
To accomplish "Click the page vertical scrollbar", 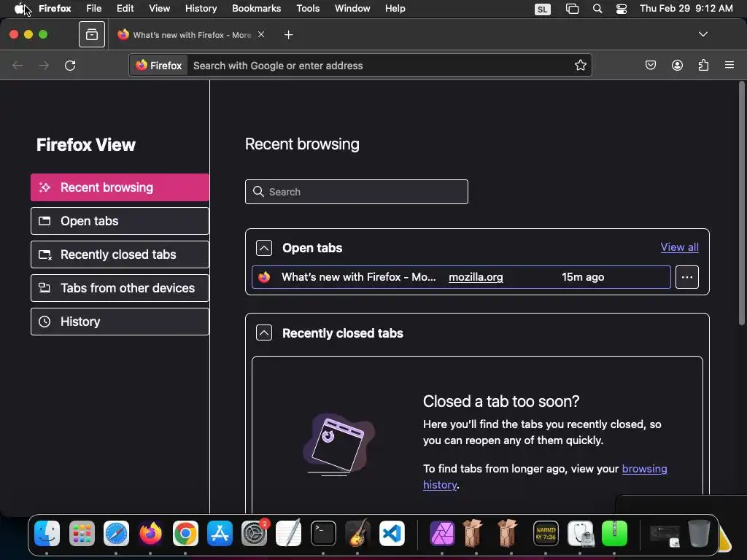I will (x=742, y=204).
